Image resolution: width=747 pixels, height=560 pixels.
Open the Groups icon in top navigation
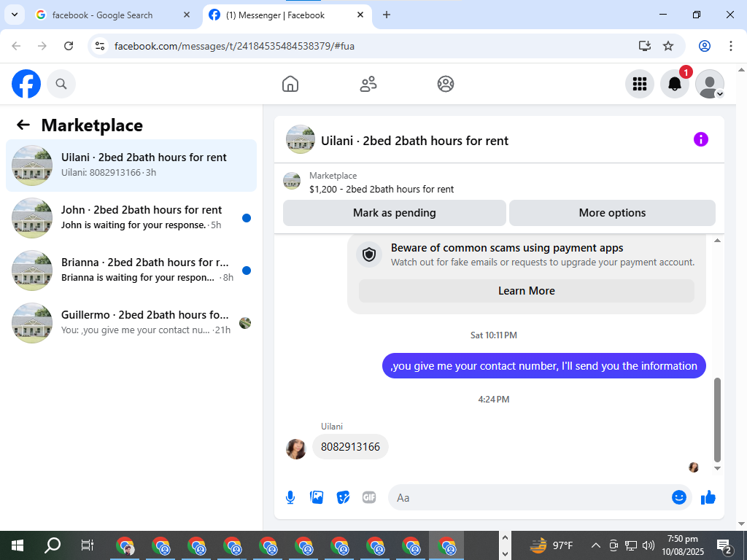[x=446, y=84]
